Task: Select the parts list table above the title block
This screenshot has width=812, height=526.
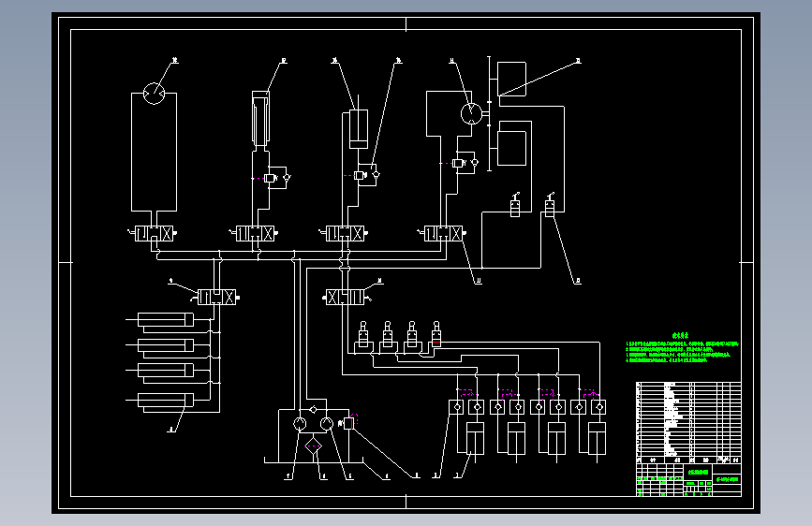Action: (688, 422)
